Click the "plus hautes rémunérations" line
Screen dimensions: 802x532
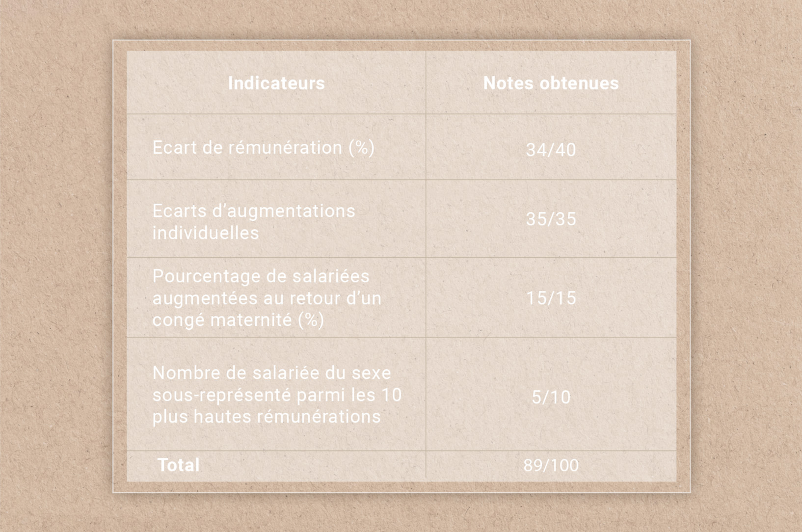[267, 417]
